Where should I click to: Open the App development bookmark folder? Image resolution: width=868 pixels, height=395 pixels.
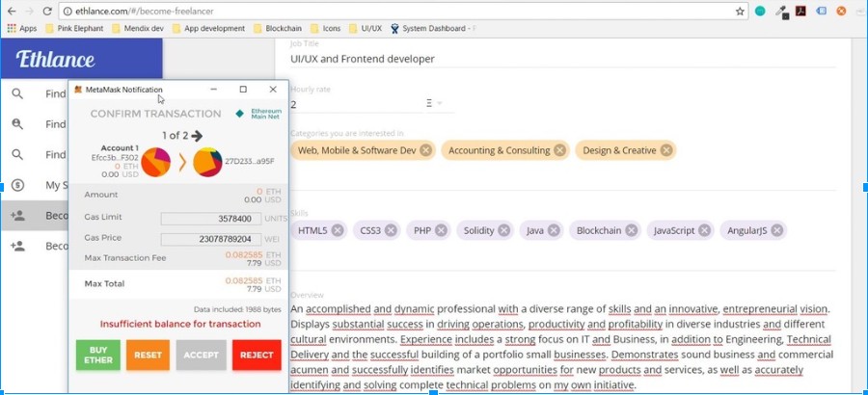coord(208,28)
